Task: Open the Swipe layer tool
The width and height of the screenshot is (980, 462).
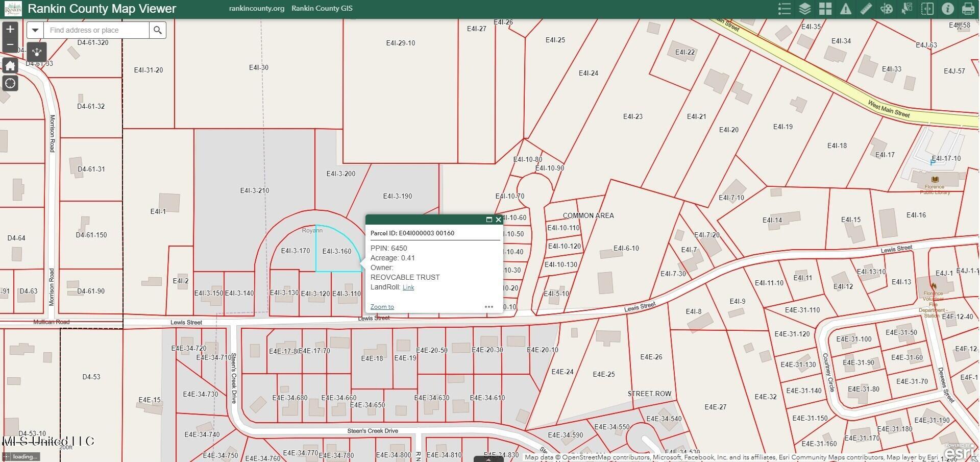Action: pos(927,9)
